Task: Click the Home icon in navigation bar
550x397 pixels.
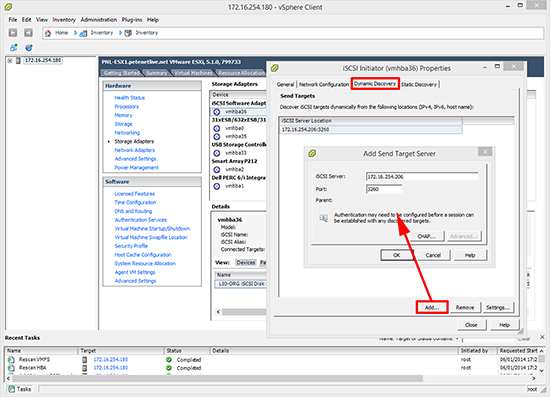Action: (48, 33)
